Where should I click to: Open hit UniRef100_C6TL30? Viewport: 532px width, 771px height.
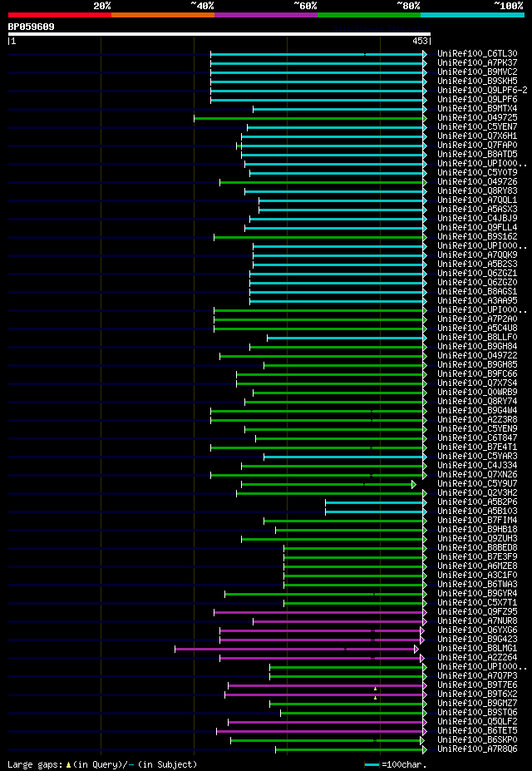click(x=477, y=53)
